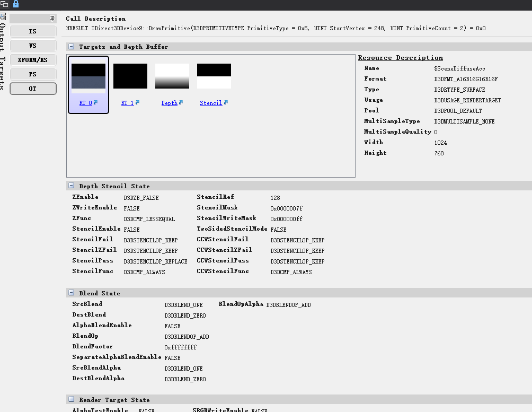532x412 pixels.
Task: Open RT 1 external link arrow icon
Action: click(137, 102)
